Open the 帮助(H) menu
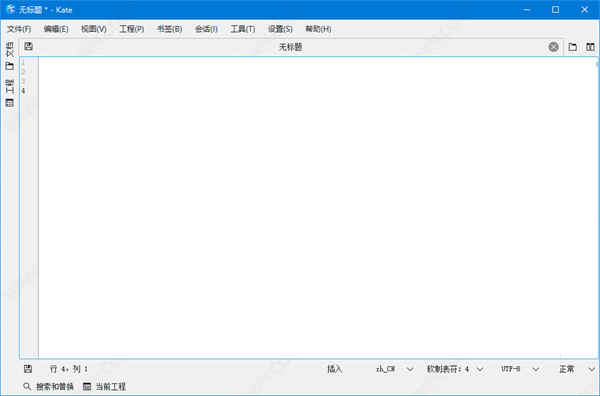Screen dimensions: 600x396 pos(318,29)
